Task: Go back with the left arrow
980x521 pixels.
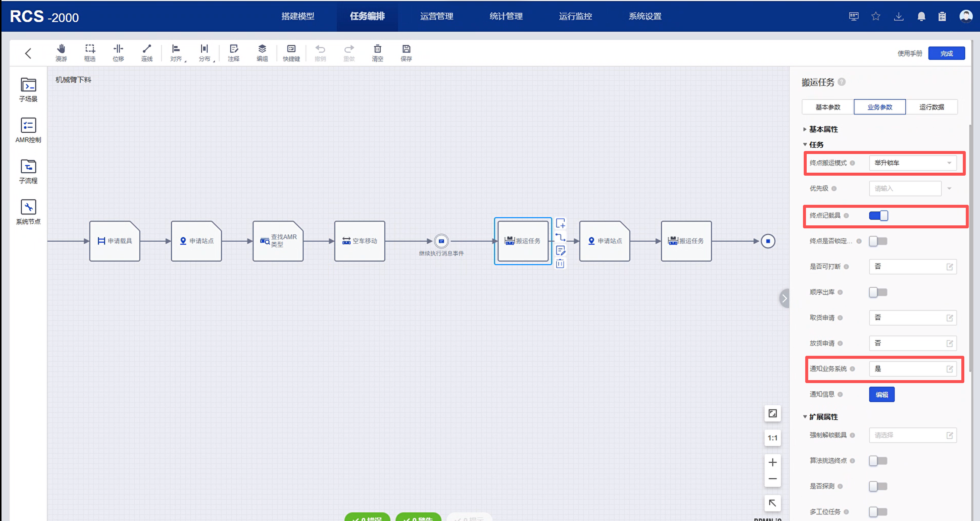Action: point(28,53)
